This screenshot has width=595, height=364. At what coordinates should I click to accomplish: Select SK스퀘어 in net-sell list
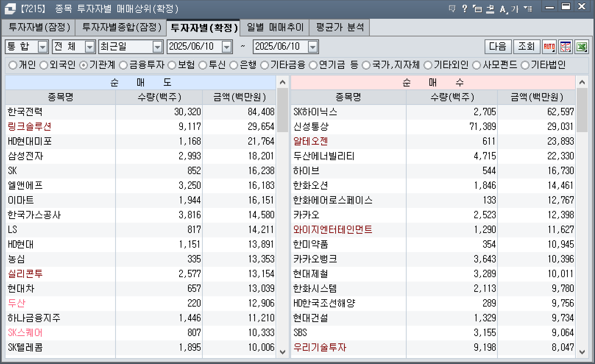click(x=141, y=333)
